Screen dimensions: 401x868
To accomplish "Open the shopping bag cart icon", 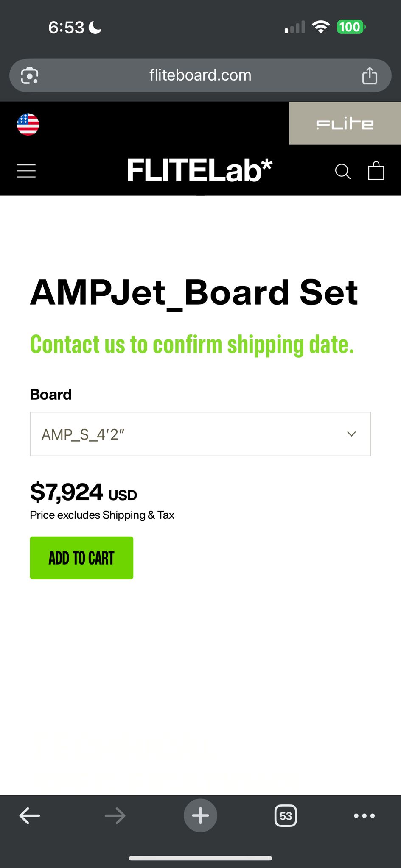I will (x=376, y=171).
